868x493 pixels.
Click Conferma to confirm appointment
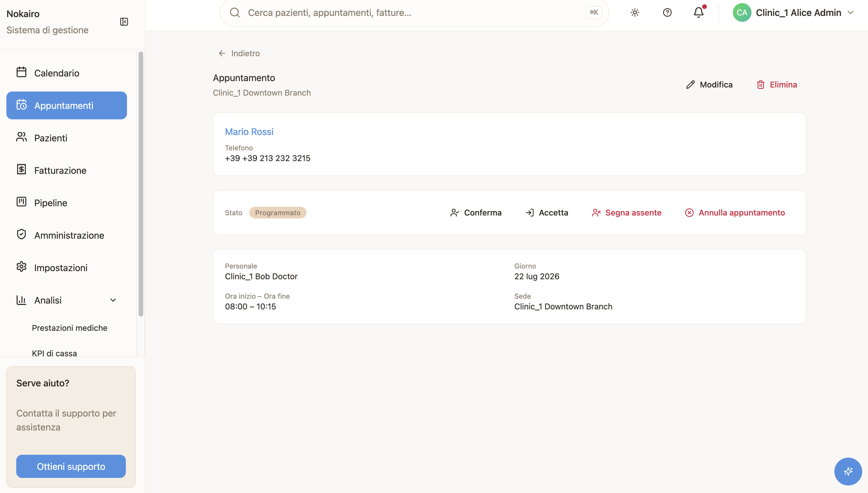[476, 213]
